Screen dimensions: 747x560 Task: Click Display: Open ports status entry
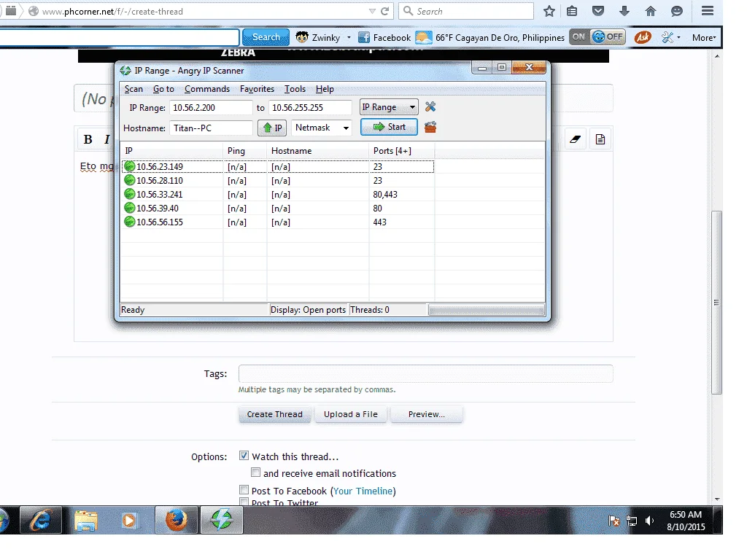[x=309, y=310]
